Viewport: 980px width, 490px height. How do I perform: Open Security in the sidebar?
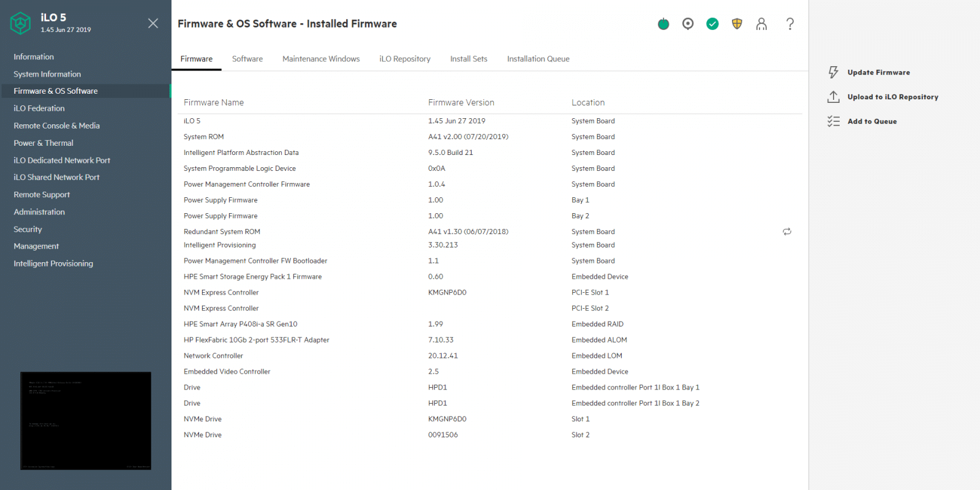(x=28, y=229)
